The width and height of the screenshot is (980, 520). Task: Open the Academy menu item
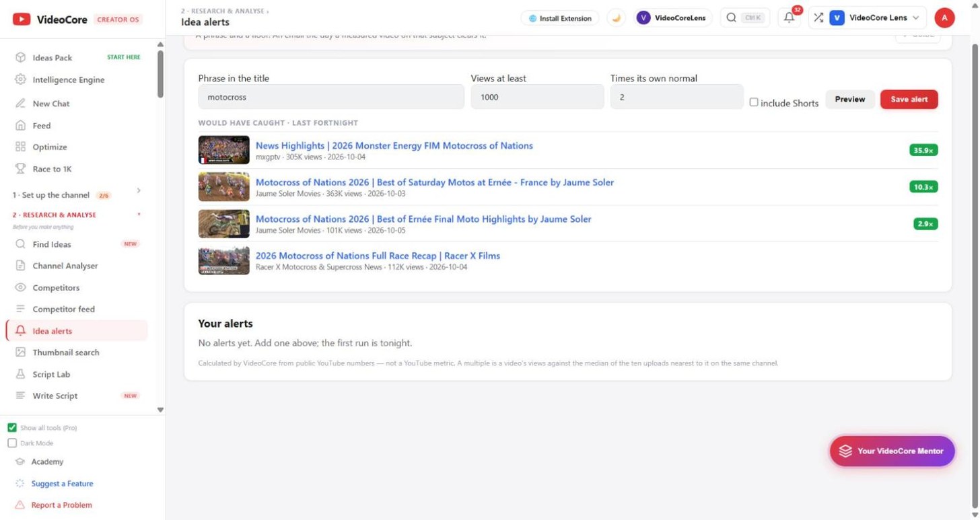click(47, 462)
